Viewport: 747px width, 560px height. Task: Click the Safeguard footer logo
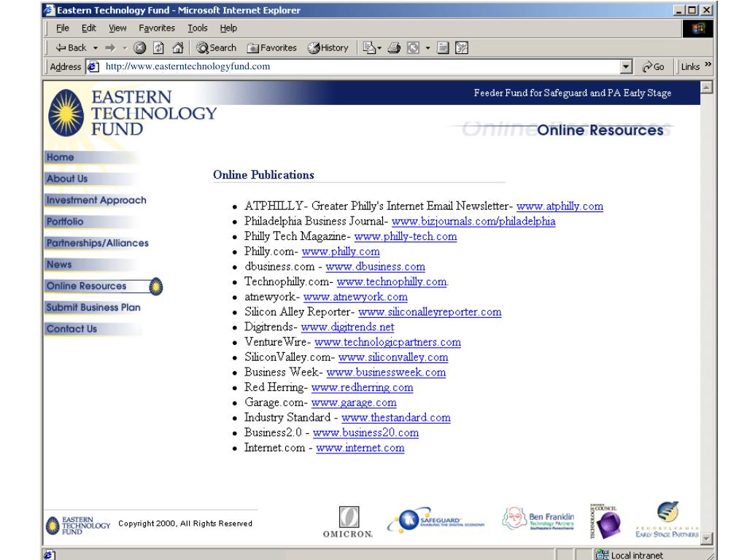(436, 520)
